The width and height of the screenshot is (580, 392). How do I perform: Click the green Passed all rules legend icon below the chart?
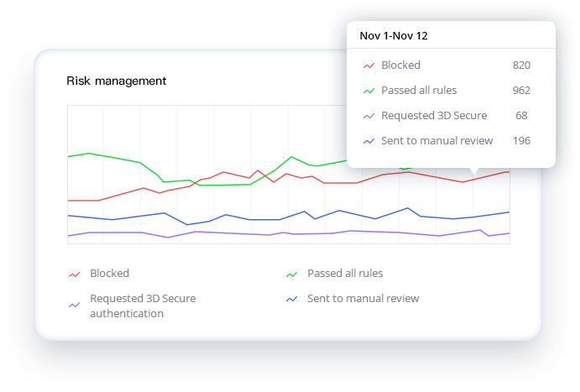click(x=292, y=274)
